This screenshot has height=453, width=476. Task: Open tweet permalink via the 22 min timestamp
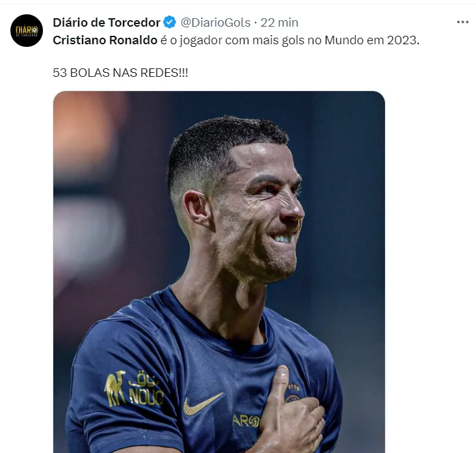click(x=279, y=23)
